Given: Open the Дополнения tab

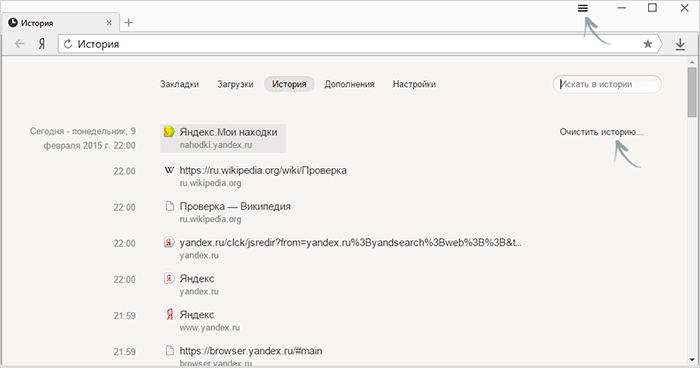Looking at the screenshot, I should point(349,84).
